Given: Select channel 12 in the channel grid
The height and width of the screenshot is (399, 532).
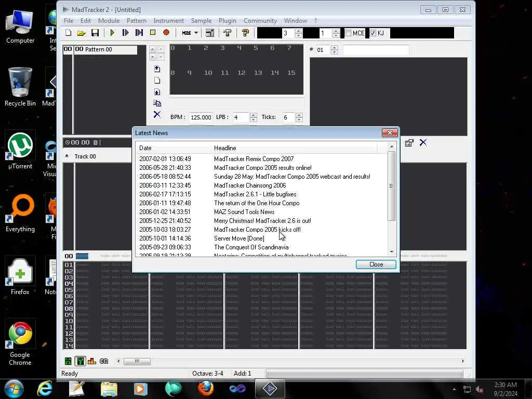Looking at the screenshot, I should tap(241, 73).
